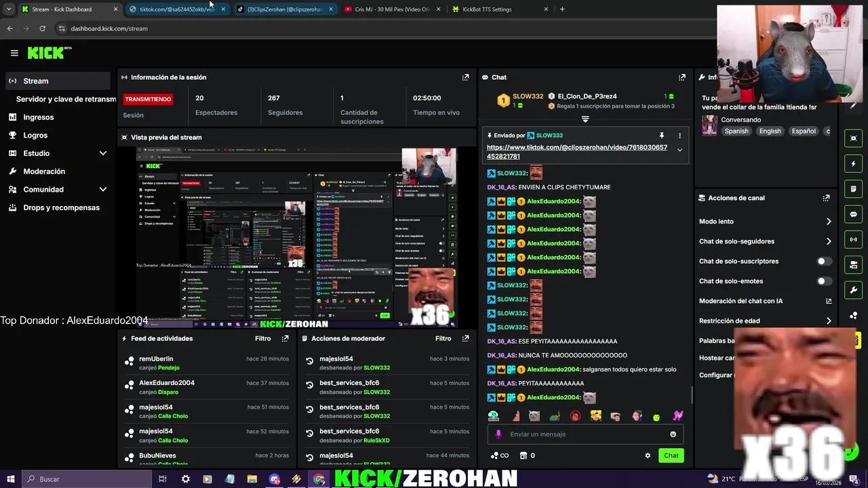
Task: Open Restricción de edad options
Action: pos(765,321)
